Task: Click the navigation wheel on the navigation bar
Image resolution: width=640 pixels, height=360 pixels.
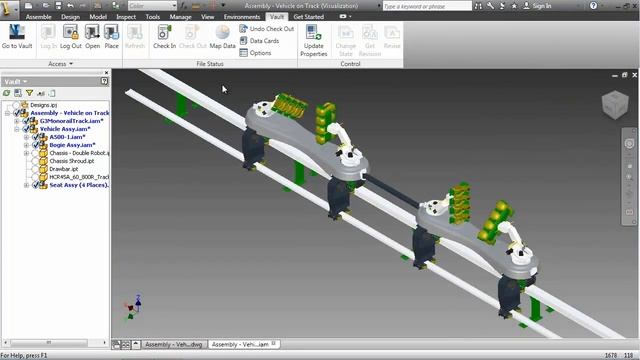Action: (x=629, y=143)
